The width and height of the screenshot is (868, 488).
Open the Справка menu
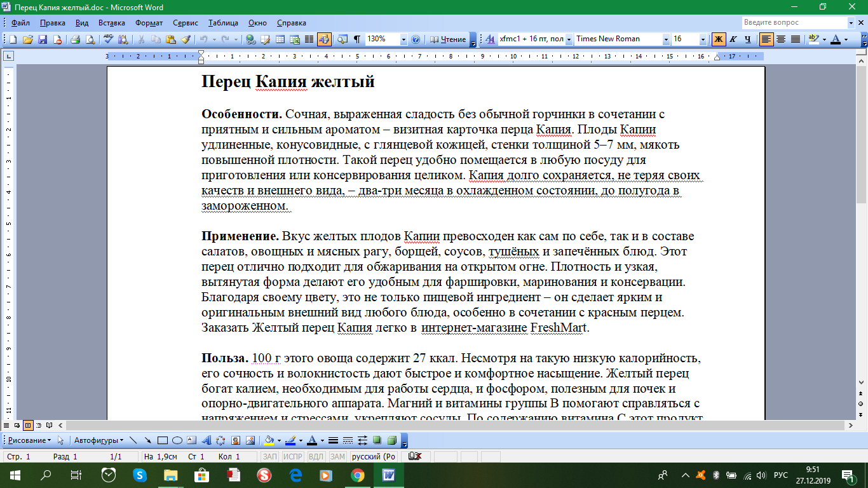[x=292, y=22]
